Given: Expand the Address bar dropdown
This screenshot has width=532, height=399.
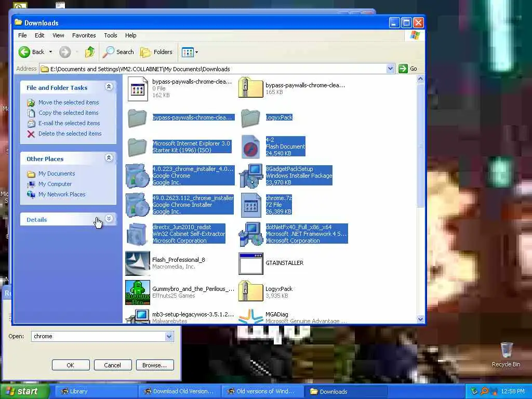Looking at the screenshot, I should [x=391, y=69].
